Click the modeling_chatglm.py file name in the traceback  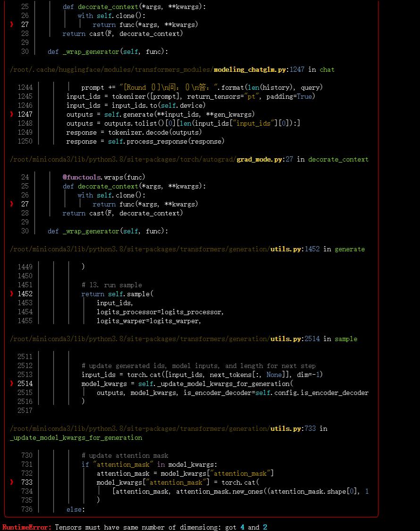click(x=250, y=69)
